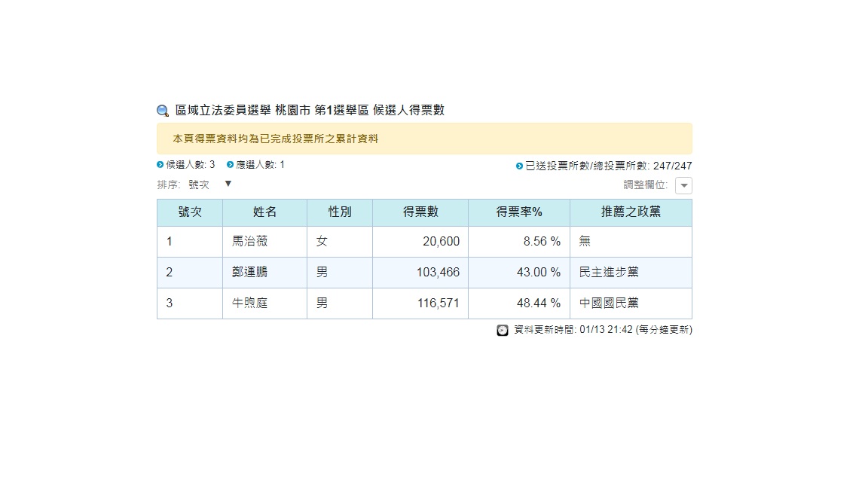Screen dimensions: 868x488
Task: Click the blue bullet before 已送投票所數
Action: click(519, 166)
